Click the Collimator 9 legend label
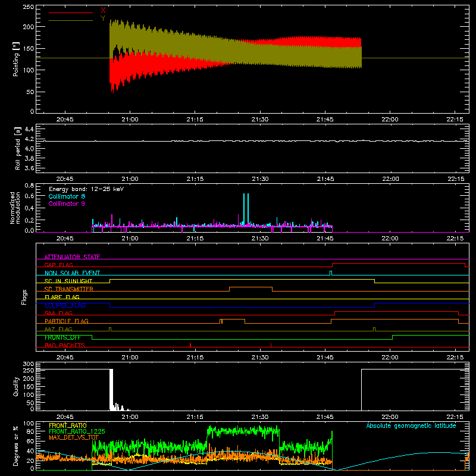 [x=67, y=203]
